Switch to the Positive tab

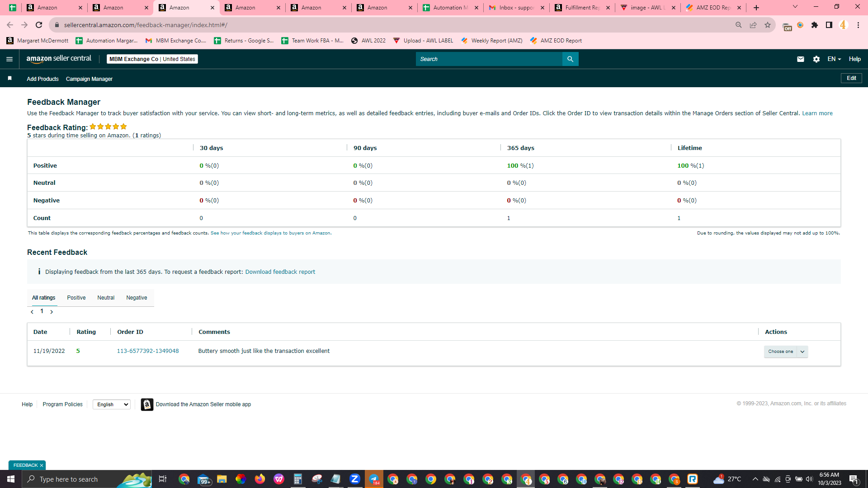pyautogui.click(x=76, y=298)
